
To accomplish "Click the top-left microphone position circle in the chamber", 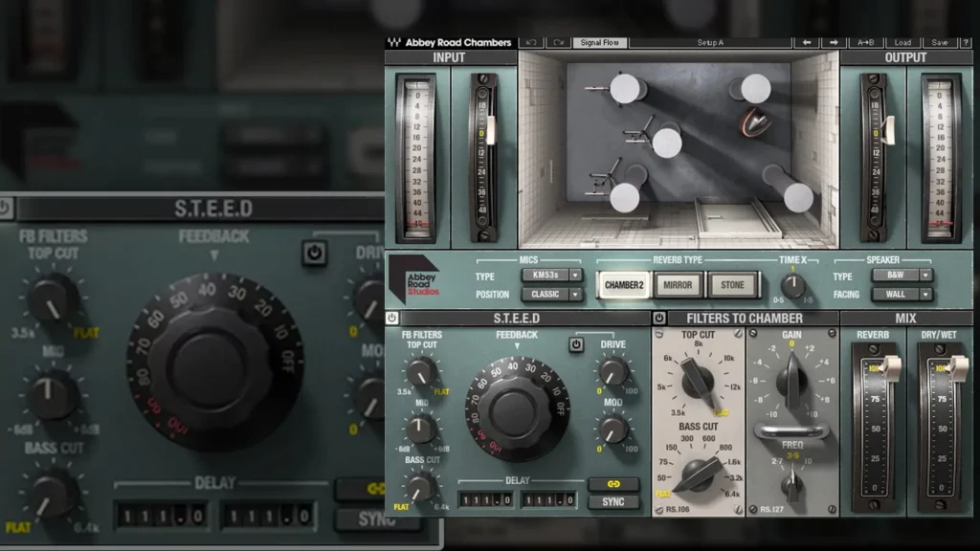I will (624, 89).
